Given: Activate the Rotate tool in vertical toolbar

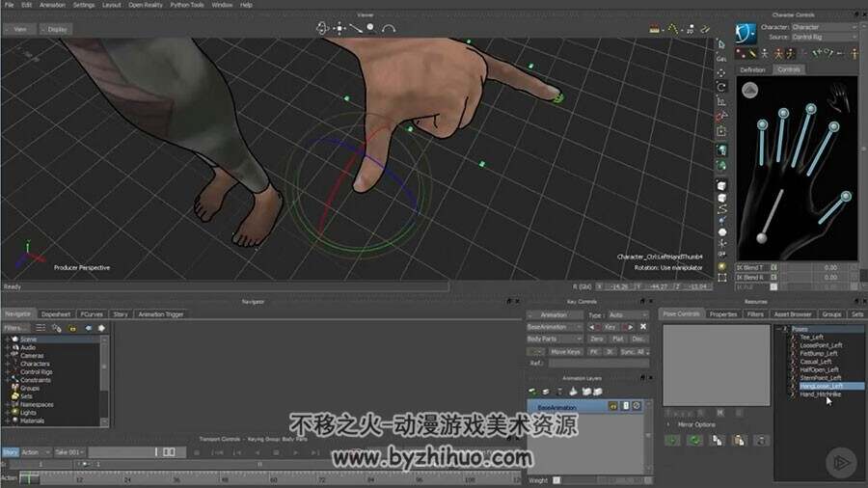Looking at the screenshot, I should pos(721,87).
